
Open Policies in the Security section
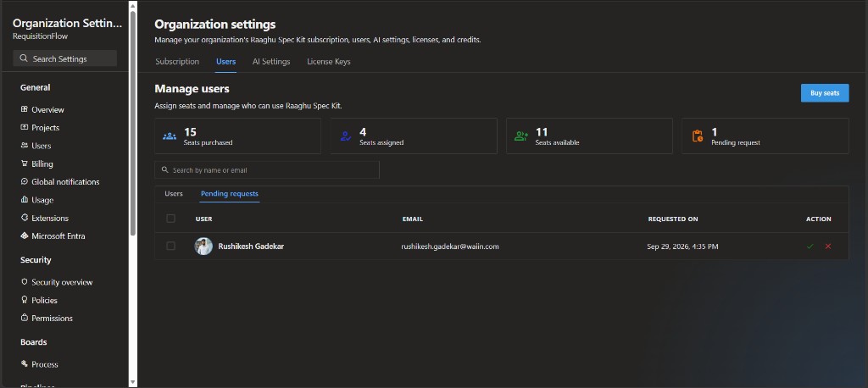[44, 300]
